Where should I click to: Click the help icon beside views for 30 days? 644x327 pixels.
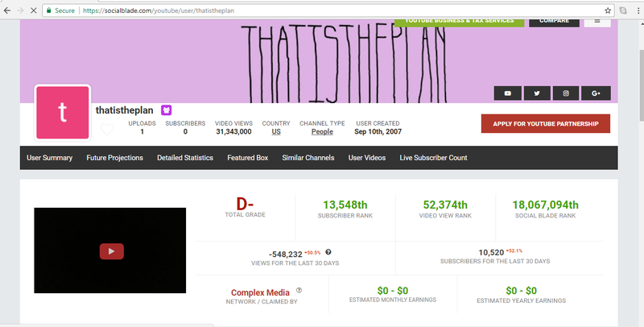coord(328,252)
